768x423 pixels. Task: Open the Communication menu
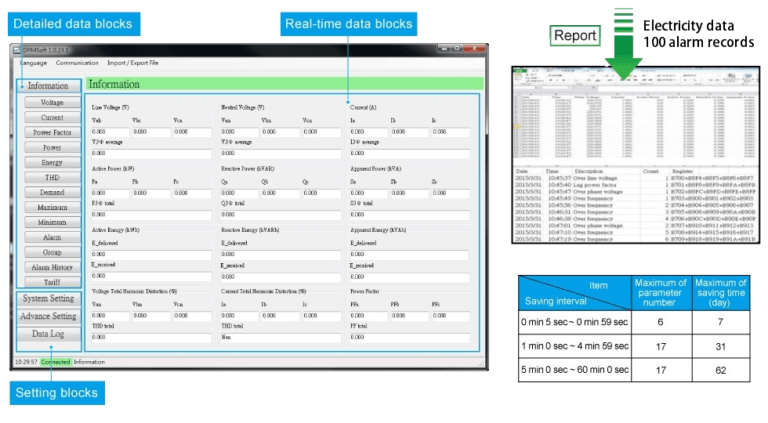pos(77,63)
